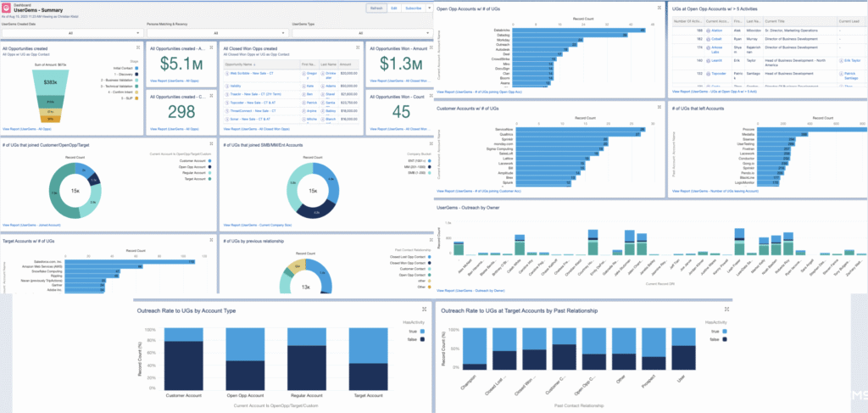Open the dropdown arrow beside Subscribe
Viewport: 868px width, 413px height.
429,8
